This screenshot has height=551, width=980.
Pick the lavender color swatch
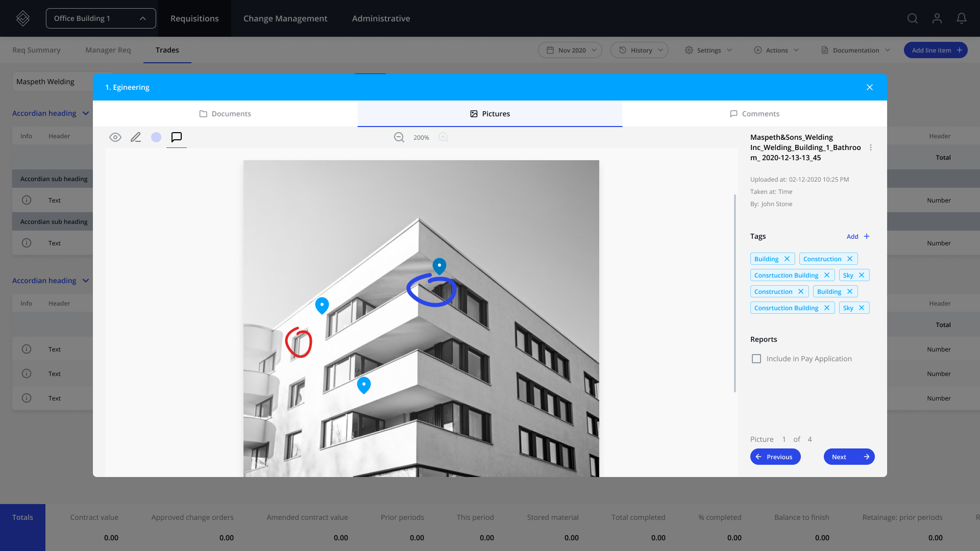tap(156, 137)
